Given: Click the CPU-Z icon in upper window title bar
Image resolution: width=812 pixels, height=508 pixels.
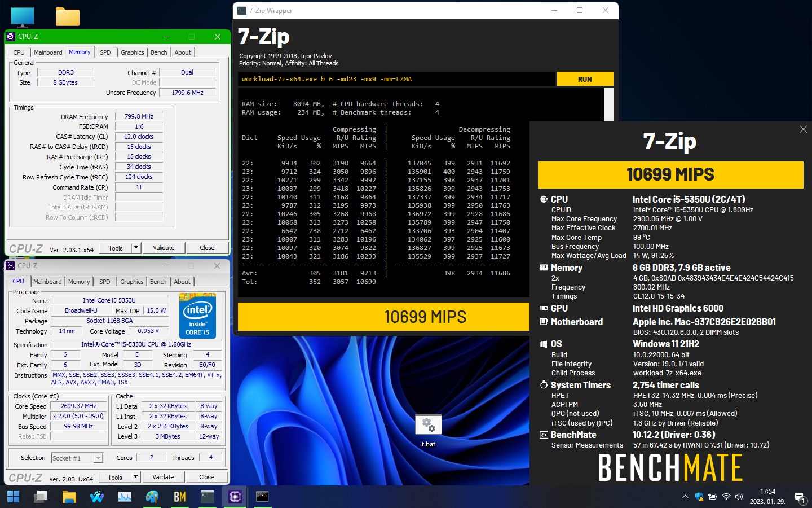Looking at the screenshot, I should (11, 37).
